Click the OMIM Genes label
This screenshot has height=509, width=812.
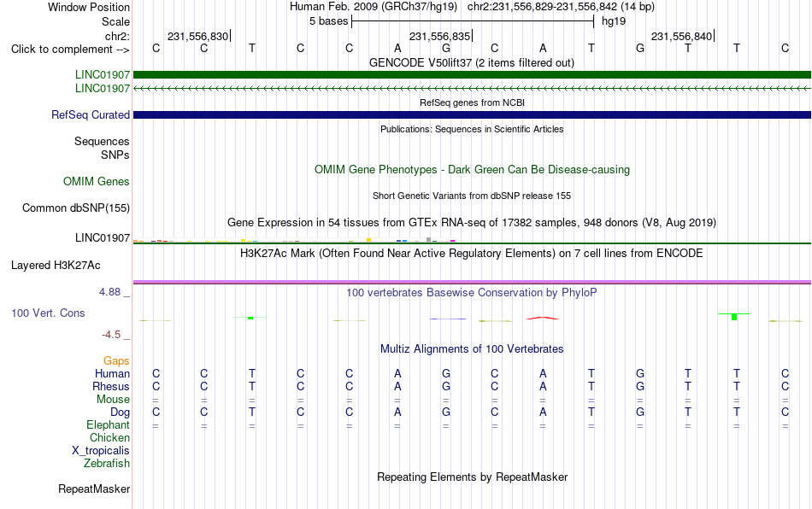(97, 182)
